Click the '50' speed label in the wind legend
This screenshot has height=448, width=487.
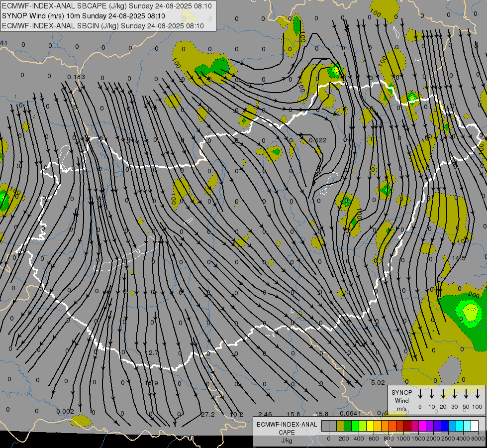466,407
